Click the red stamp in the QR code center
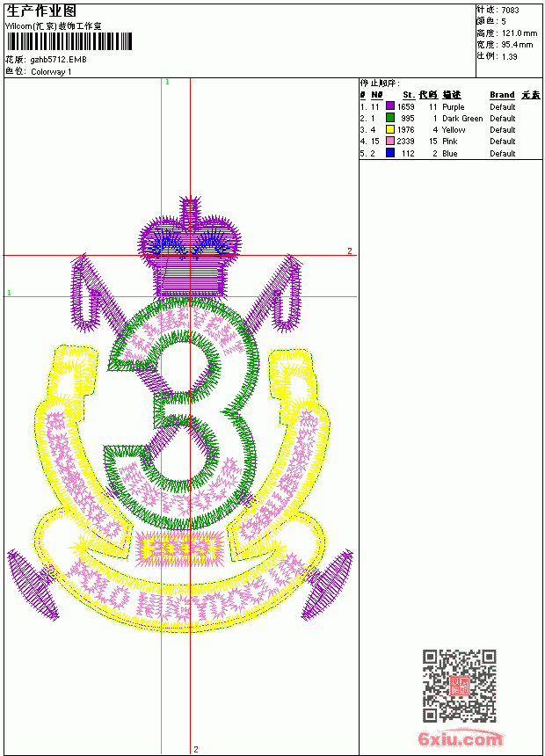 (x=459, y=686)
